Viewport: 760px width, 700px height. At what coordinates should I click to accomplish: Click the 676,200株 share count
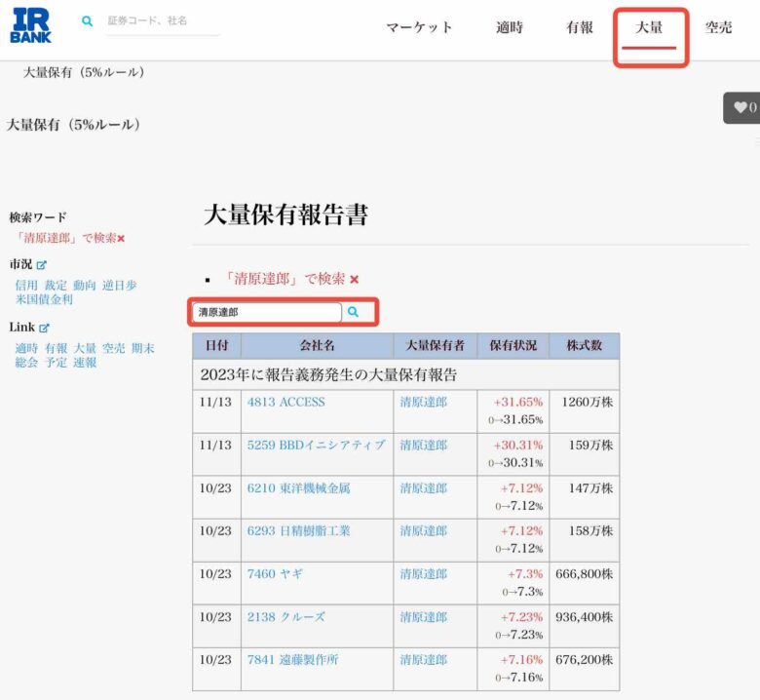tap(584, 660)
